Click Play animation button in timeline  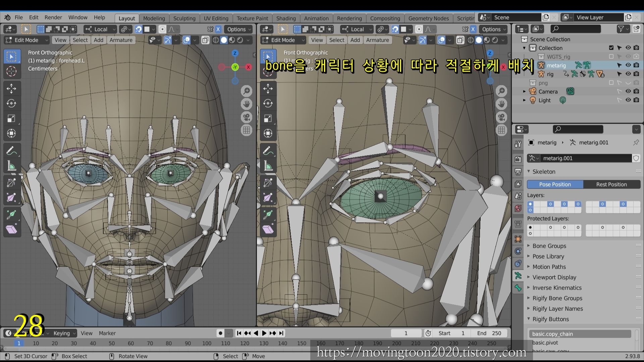[264, 333]
